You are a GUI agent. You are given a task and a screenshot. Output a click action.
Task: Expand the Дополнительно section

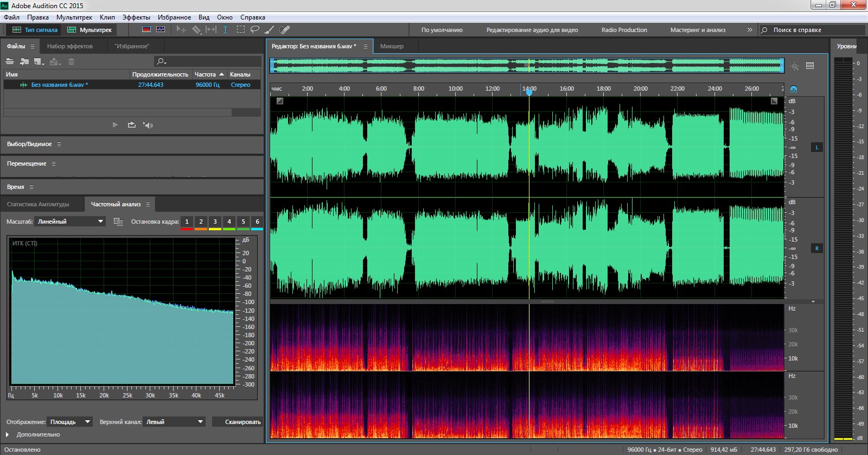point(8,434)
